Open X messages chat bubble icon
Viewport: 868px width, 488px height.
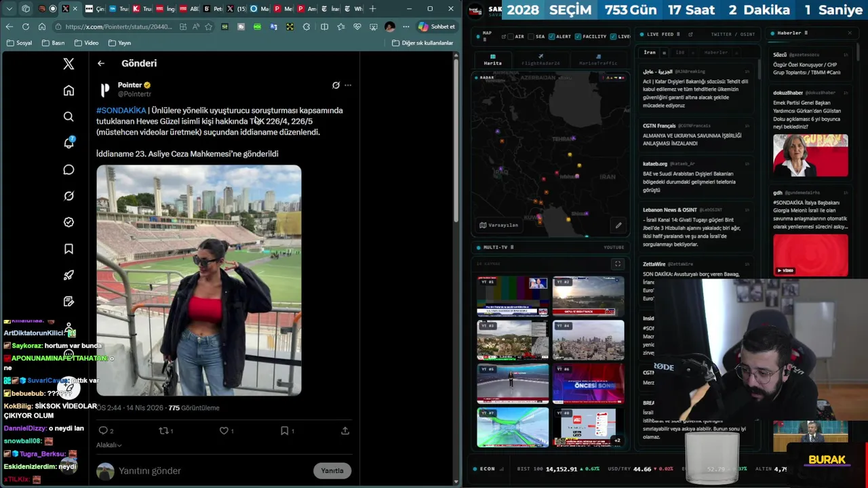pos(68,169)
